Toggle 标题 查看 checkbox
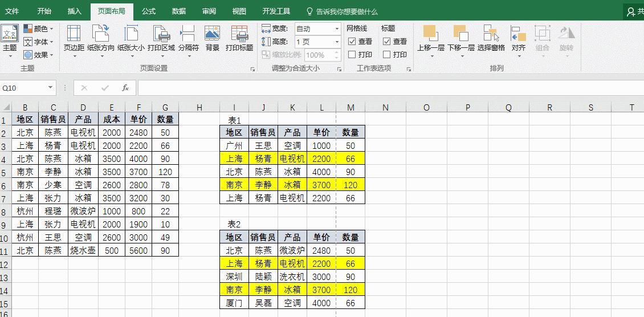Viewport: 644px width, 317px height. click(x=386, y=42)
